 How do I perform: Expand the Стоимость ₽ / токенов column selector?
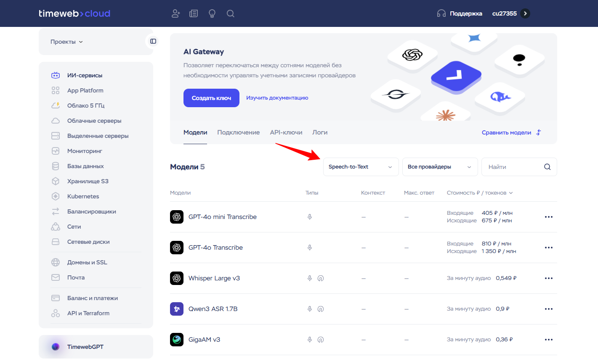click(x=480, y=193)
